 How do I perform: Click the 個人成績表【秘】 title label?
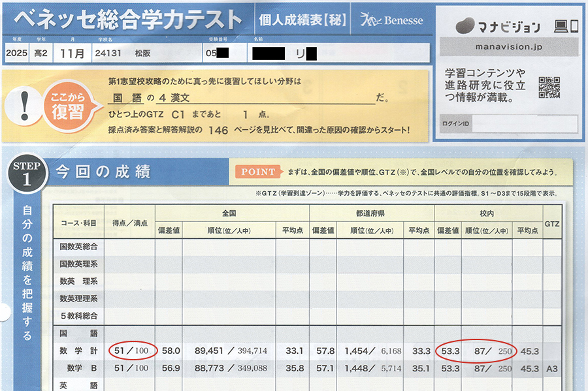302,20
